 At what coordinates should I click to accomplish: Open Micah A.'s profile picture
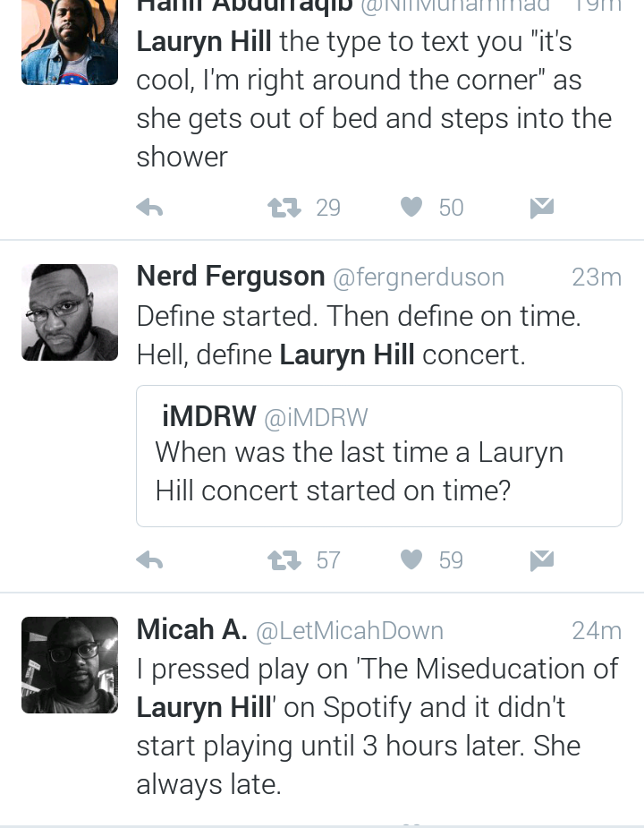coord(70,665)
